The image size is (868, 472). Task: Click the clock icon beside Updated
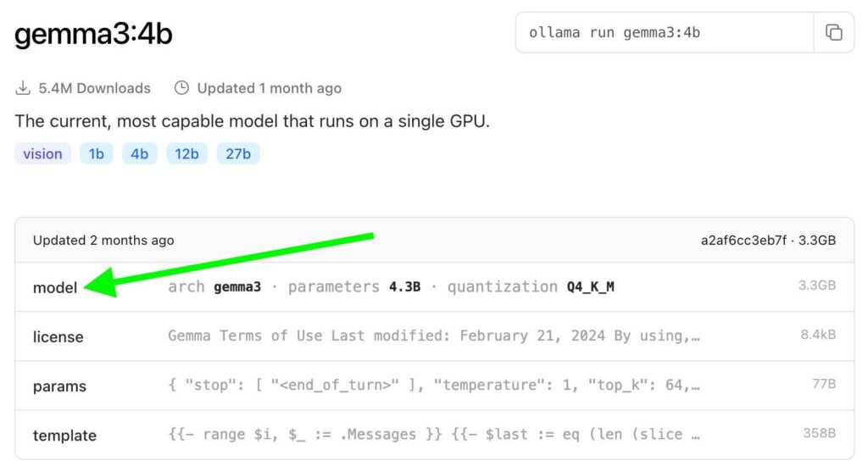[x=181, y=88]
